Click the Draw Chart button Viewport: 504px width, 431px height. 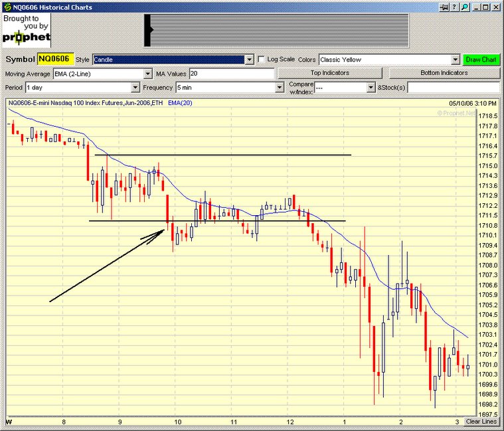(481, 60)
